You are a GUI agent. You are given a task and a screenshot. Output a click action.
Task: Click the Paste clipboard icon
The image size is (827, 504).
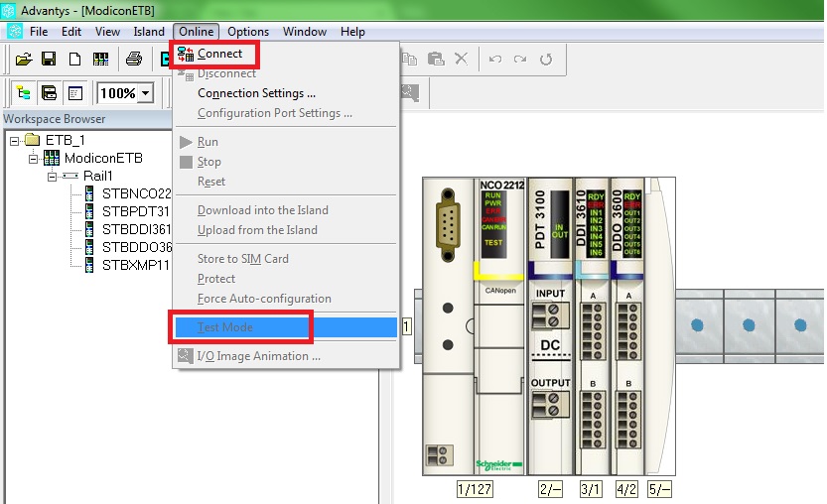coord(436,59)
